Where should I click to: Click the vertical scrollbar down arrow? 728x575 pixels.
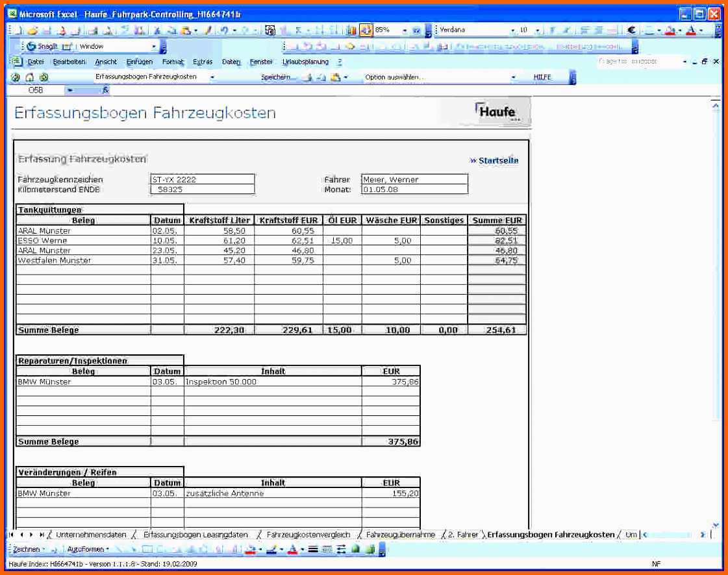(716, 525)
